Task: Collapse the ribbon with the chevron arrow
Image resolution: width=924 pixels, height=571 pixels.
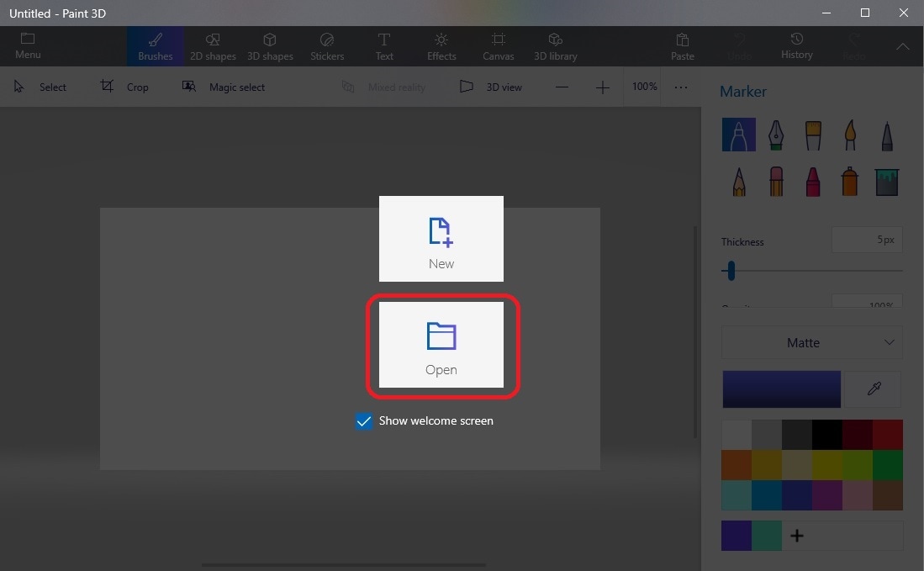Action: (903, 46)
